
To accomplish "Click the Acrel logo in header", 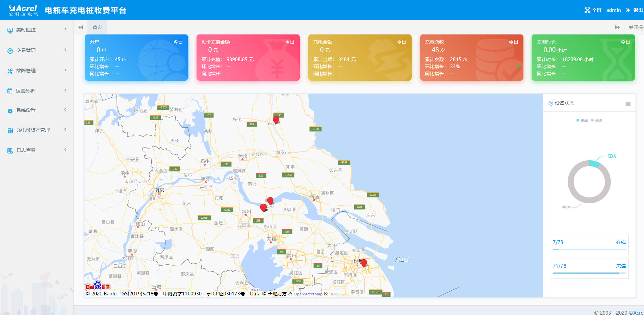I will (23, 10).
